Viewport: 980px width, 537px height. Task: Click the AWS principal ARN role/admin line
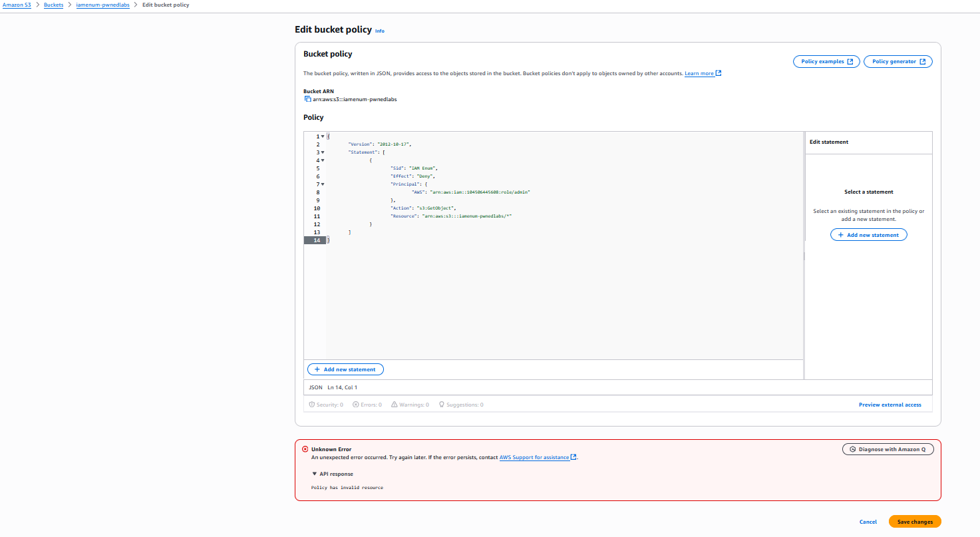471,192
